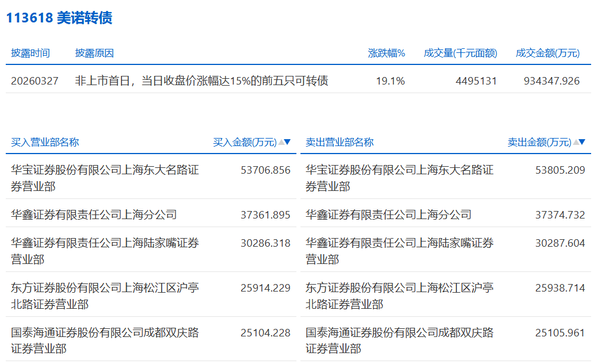Click descending sort arrow beside 买入金额(万元)

point(288,142)
